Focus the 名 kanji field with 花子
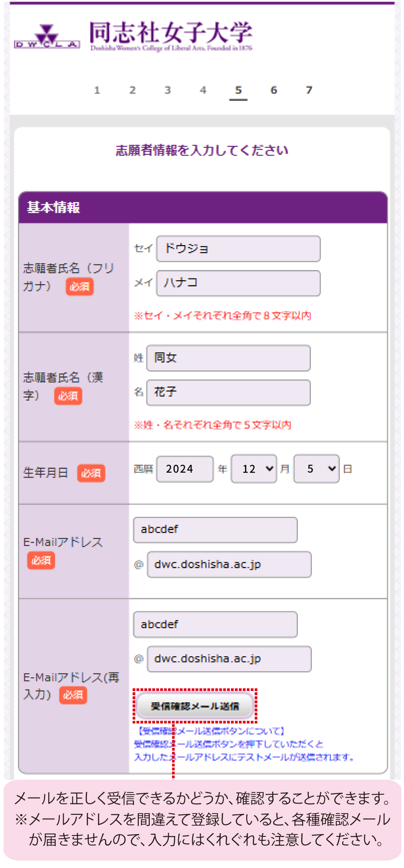The height and width of the screenshot is (868, 404). click(228, 392)
